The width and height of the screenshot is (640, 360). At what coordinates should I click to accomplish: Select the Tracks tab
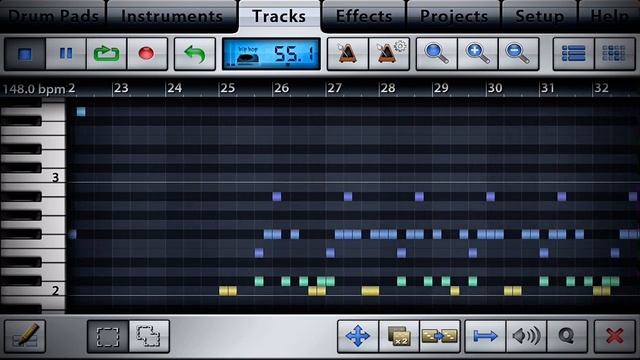(279, 16)
